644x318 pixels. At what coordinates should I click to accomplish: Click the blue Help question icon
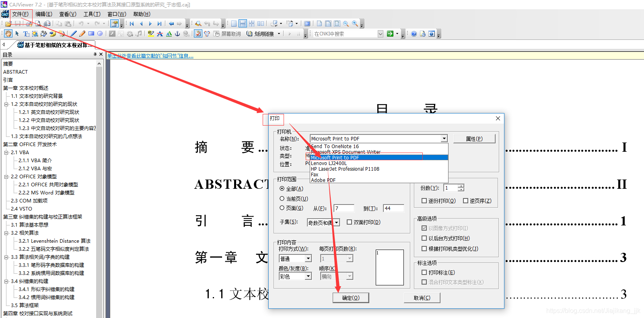click(414, 34)
